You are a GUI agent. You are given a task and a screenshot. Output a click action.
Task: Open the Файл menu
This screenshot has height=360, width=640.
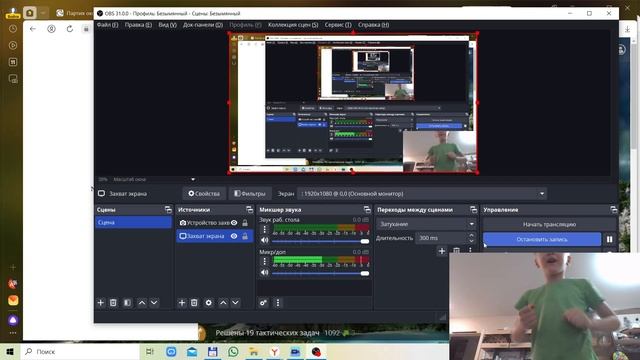(107, 25)
